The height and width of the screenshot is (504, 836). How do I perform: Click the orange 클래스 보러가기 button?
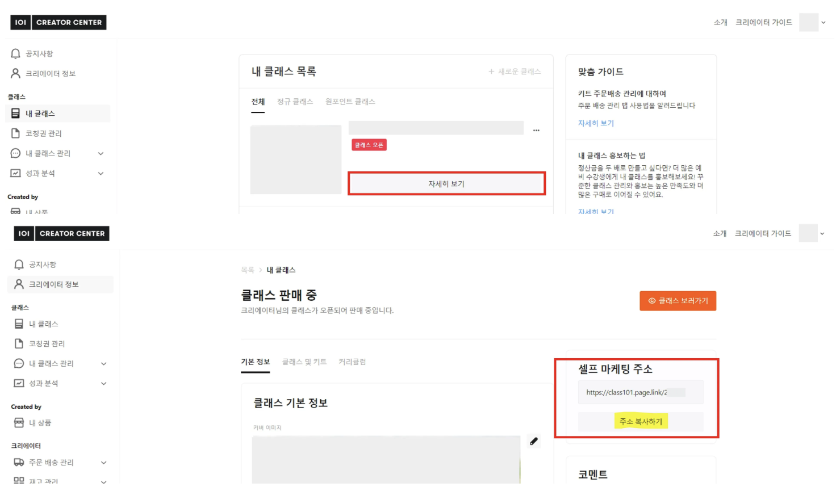[x=678, y=301]
